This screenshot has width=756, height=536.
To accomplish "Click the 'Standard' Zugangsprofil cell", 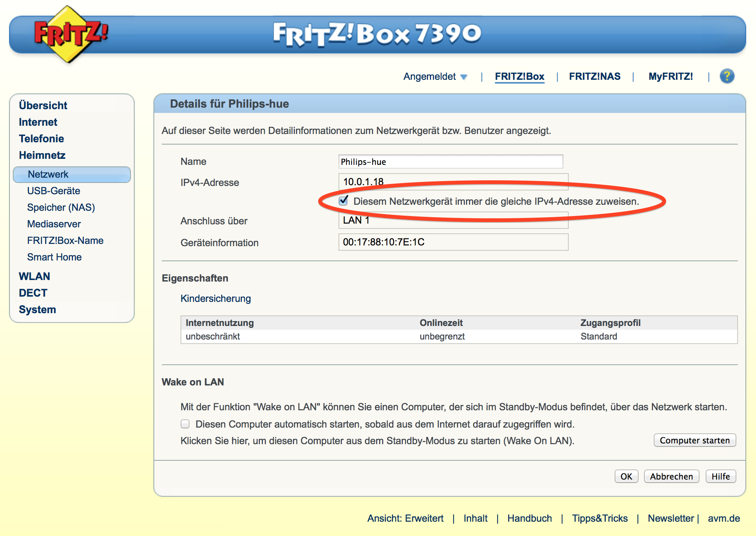I will [x=599, y=337].
